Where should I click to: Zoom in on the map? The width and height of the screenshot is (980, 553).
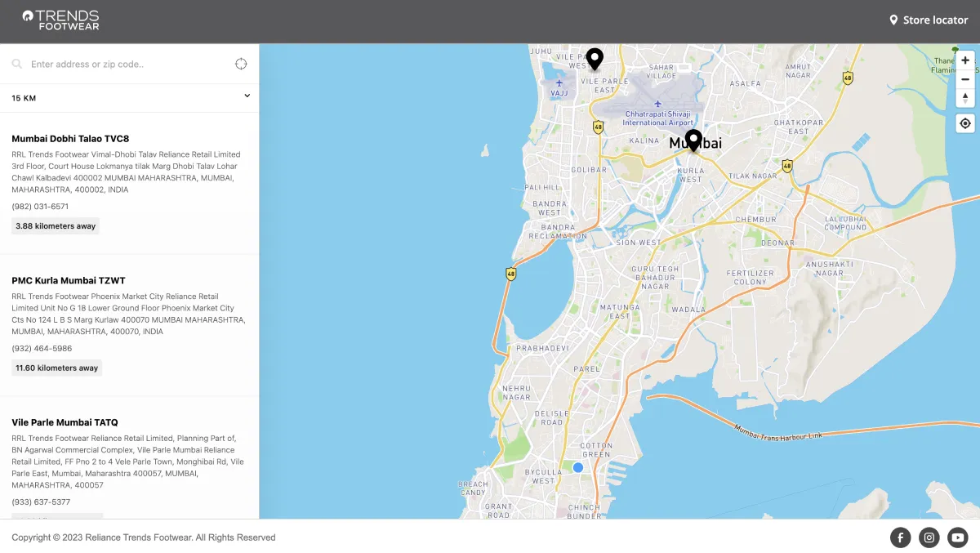coord(965,60)
